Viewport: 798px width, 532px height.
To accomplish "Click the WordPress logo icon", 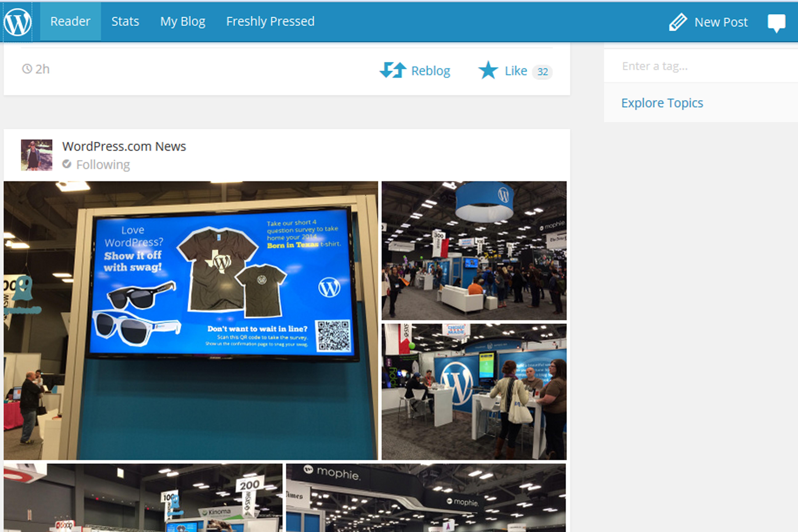I will pos(18,22).
